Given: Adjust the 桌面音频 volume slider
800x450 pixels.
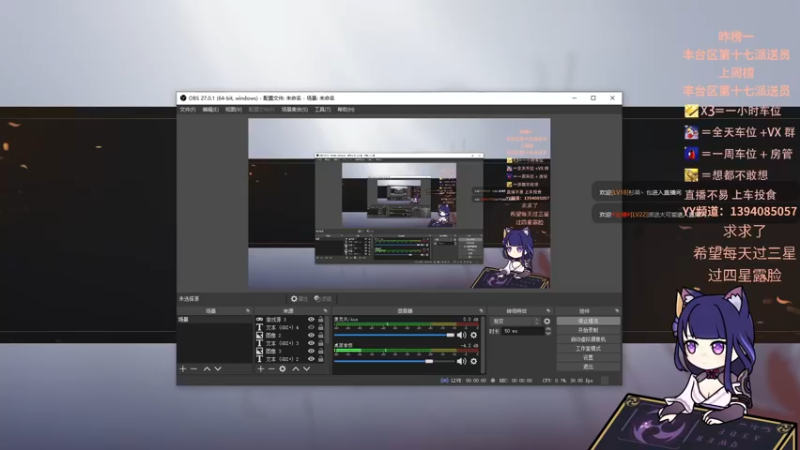Looking at the screenshot, I should pos(394,361).
